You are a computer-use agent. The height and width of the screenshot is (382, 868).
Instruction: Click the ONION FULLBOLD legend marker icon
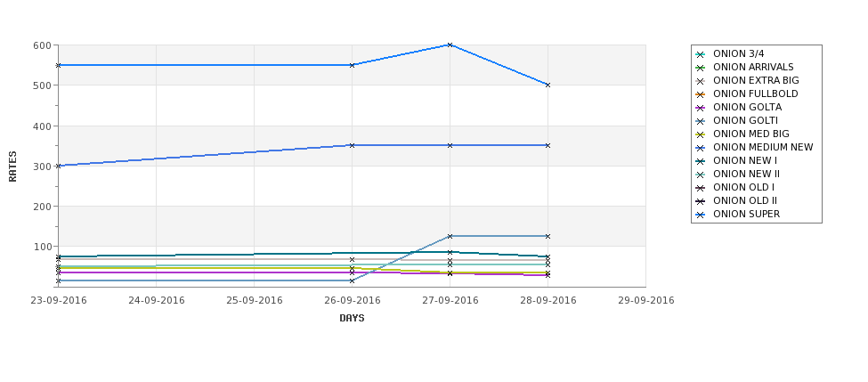pyautogui.click(x=701, y=94)
